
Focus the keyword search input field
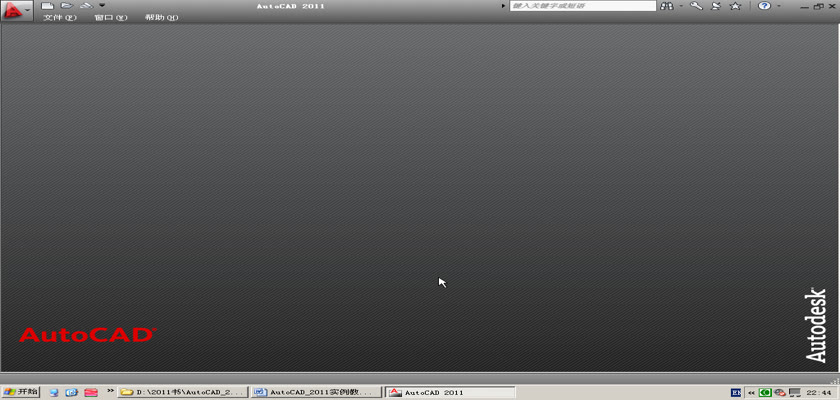tap(582, 6)
